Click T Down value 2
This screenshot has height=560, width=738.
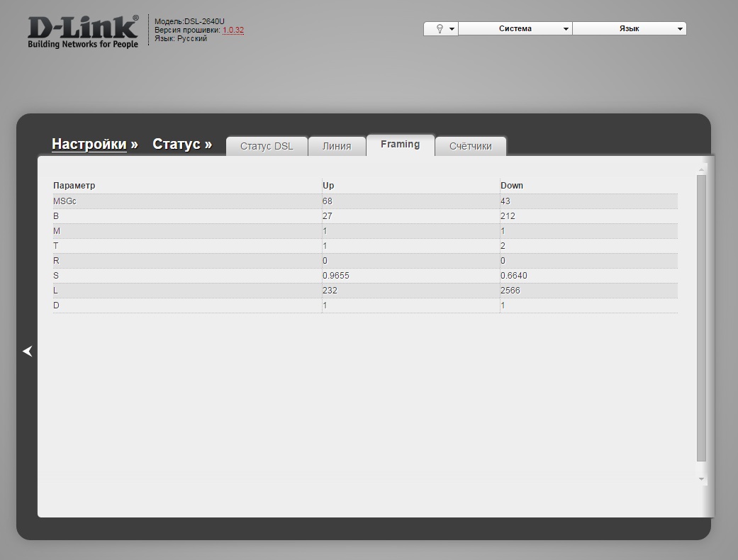(x=503, y=246)
